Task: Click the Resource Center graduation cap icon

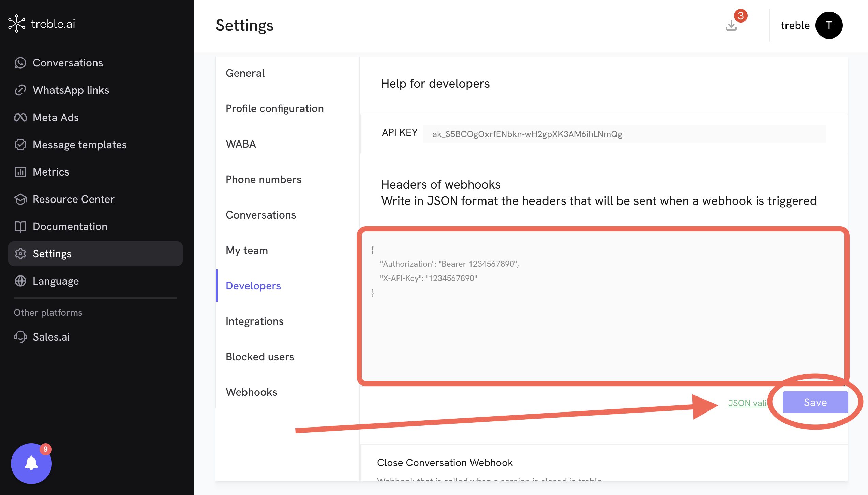Action: (20, 199)
